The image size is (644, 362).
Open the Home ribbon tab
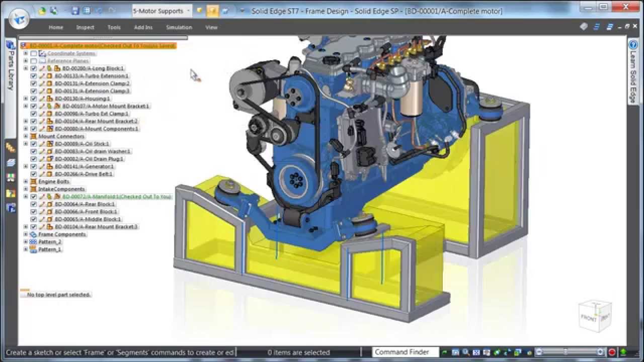pos(56,27)
